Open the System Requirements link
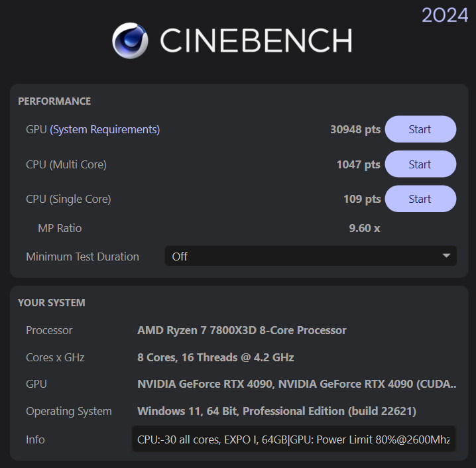The image size is (476, 468). [105, 129]
